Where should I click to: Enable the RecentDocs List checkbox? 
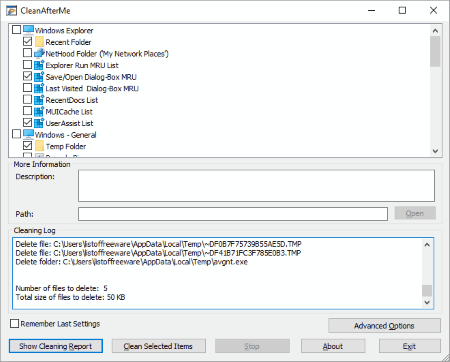[28, 99]
